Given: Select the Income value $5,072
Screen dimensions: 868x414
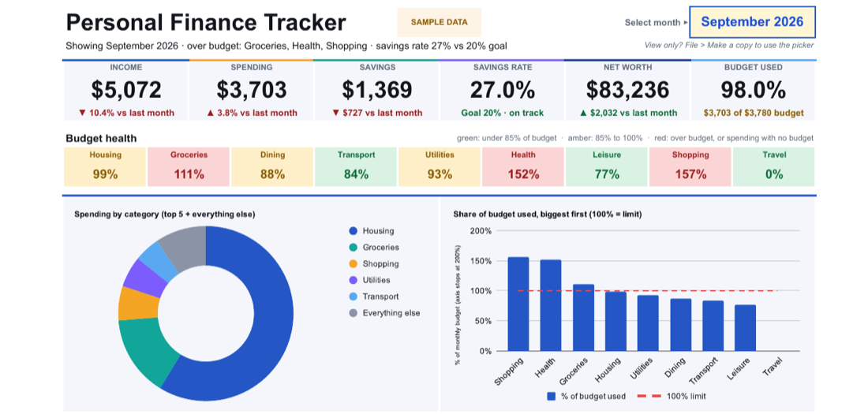Looking at the screenshot, I should click(x=127, y=90).
